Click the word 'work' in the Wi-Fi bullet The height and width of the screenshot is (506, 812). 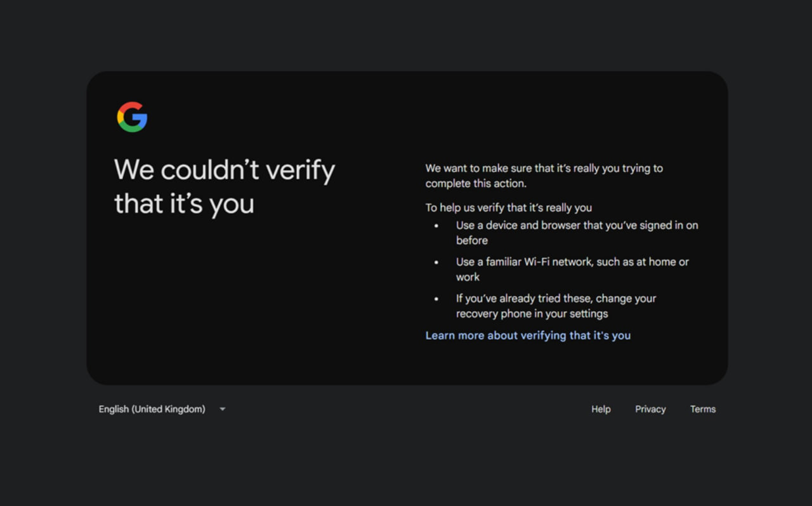pyautogui.click(x=468, y=277)
